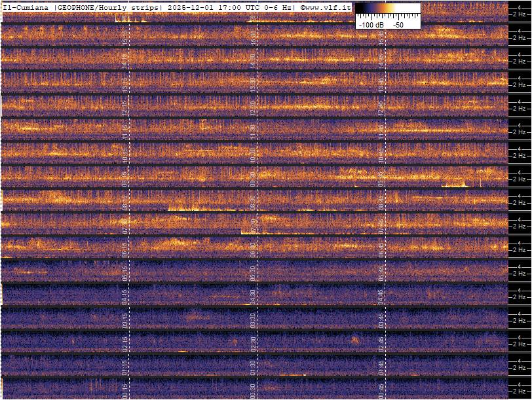Click the -50 label on the color scale
The image size is (532, 400).
[x=398, y=24]
